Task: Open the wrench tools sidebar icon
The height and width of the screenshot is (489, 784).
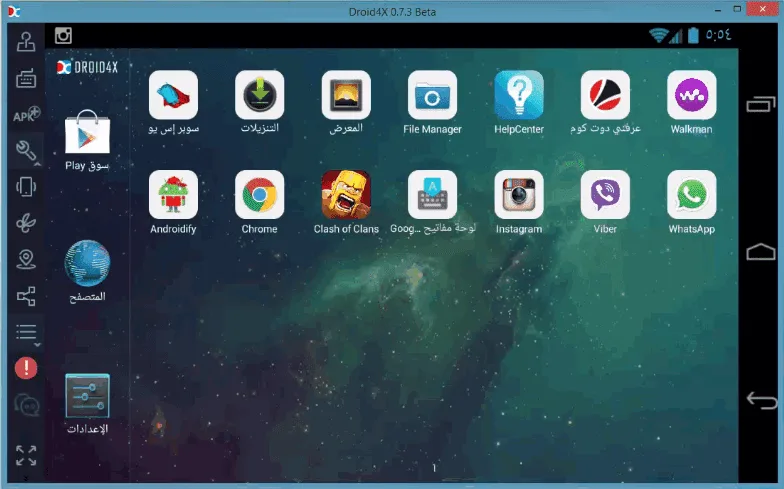Action: click(x=26, y=150)
